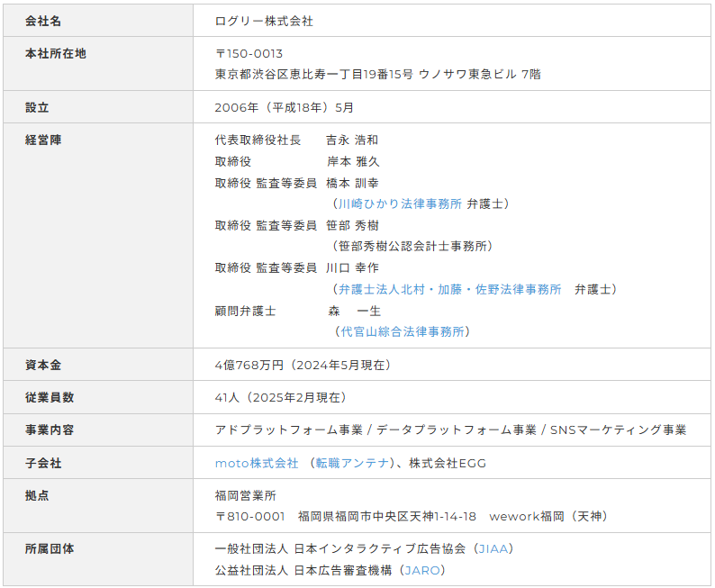Viewport: 715px width, 588px height.
Task: Open the 川崎ひかり法律事務所 link
Action: pyautogui.click(x=400, y=204)
